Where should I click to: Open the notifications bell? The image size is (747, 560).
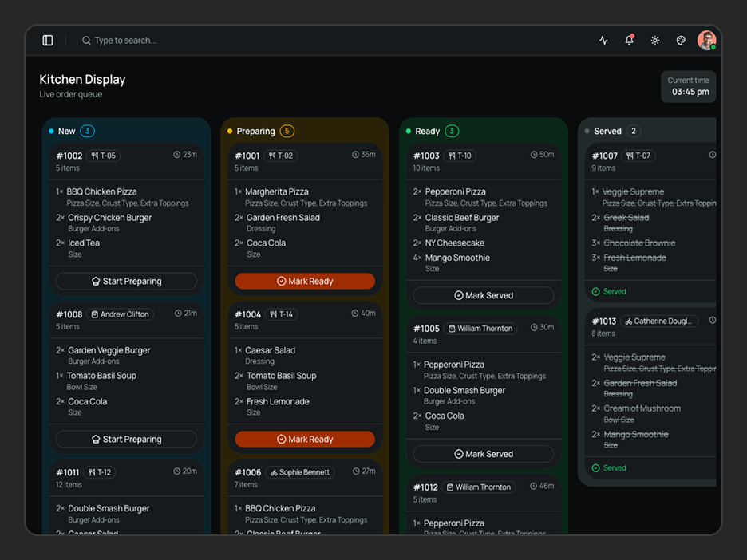(630, 40)
